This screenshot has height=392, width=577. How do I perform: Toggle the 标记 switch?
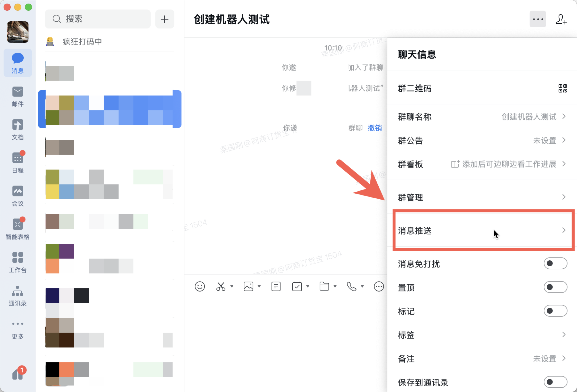click(x=555, y=311)
